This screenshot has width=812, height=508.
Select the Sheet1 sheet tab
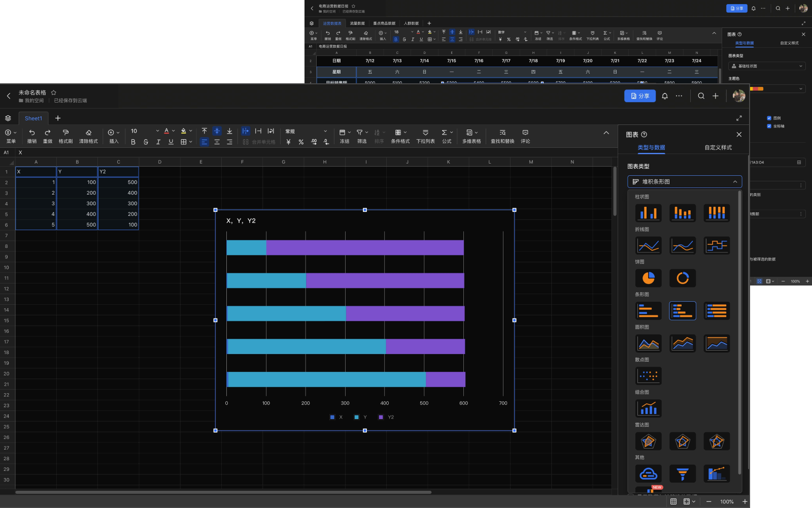33,118
